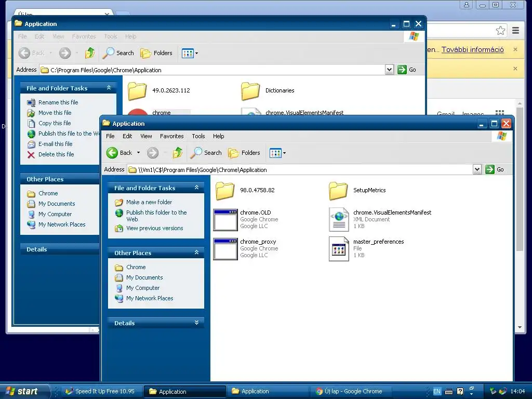This screenshot has width=532, height=399.
Task: Open Views dropdown in front window
Action: pyautogui.click(x=277, y=153)
